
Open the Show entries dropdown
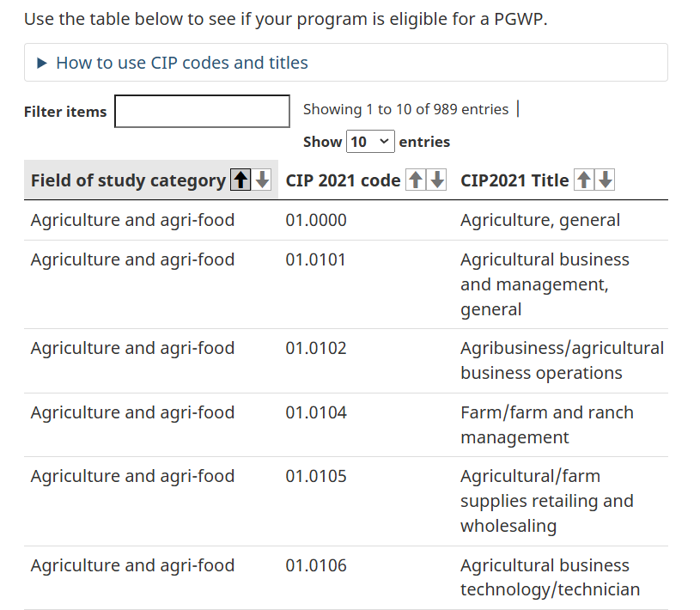[x=370, y=142]
